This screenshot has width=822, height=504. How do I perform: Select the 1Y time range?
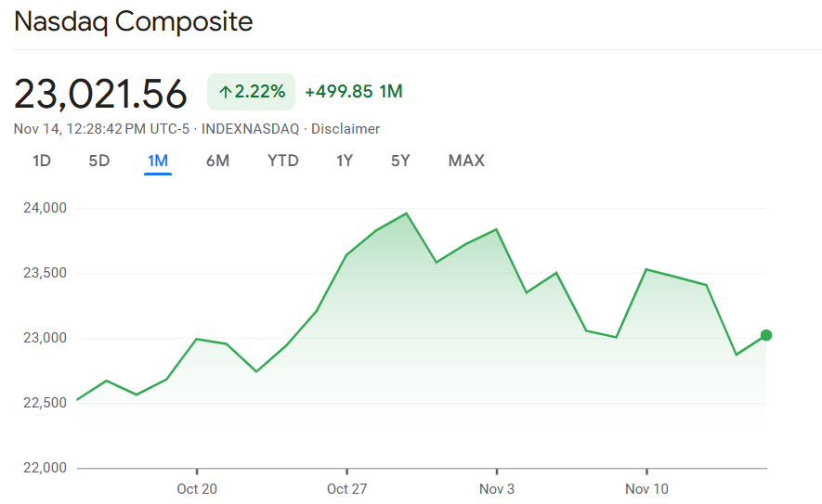pos(345,161)
